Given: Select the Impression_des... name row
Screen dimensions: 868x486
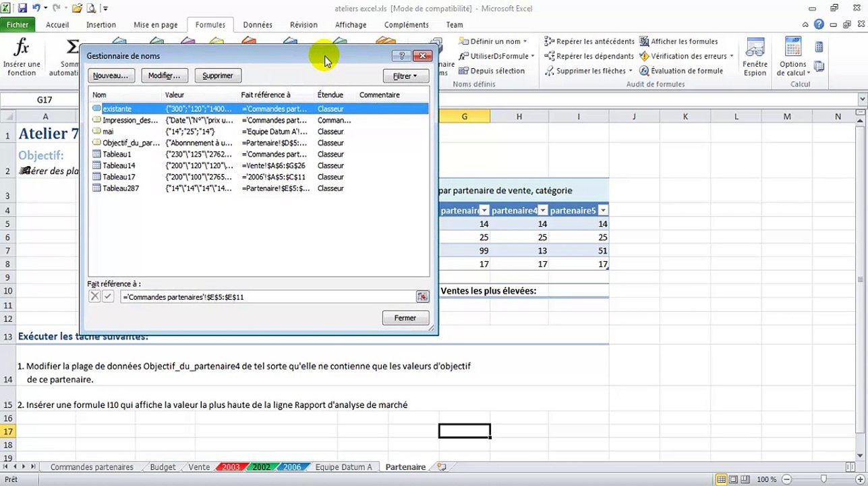Looking at the screenshot, I should point(259,120).
